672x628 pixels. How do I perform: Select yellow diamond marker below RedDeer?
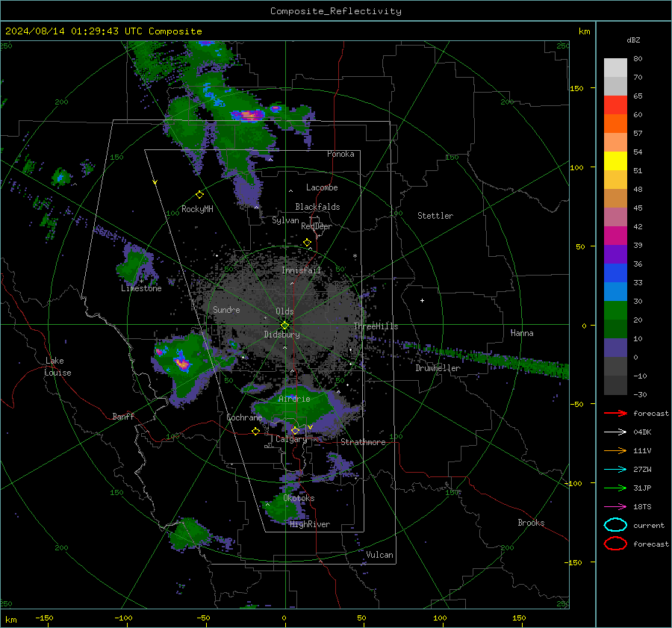pos(307,243)
